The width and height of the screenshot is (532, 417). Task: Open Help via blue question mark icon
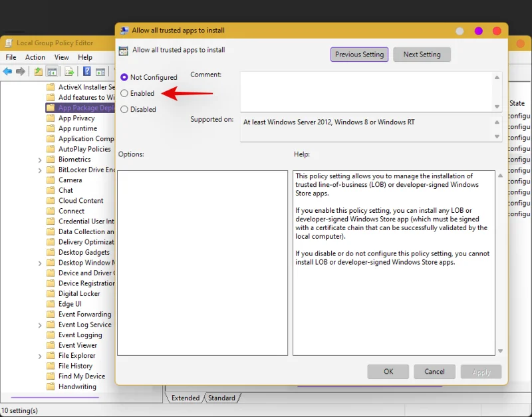point(86,72)
